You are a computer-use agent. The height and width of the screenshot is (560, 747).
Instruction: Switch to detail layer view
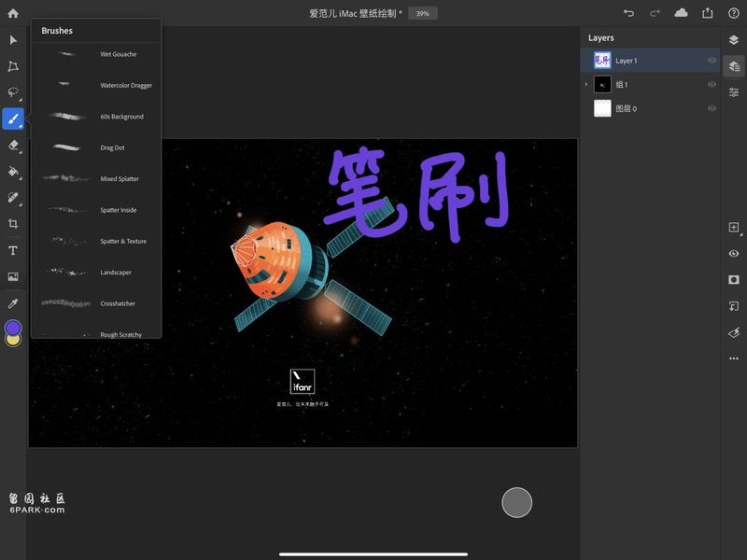click(734, 66)
